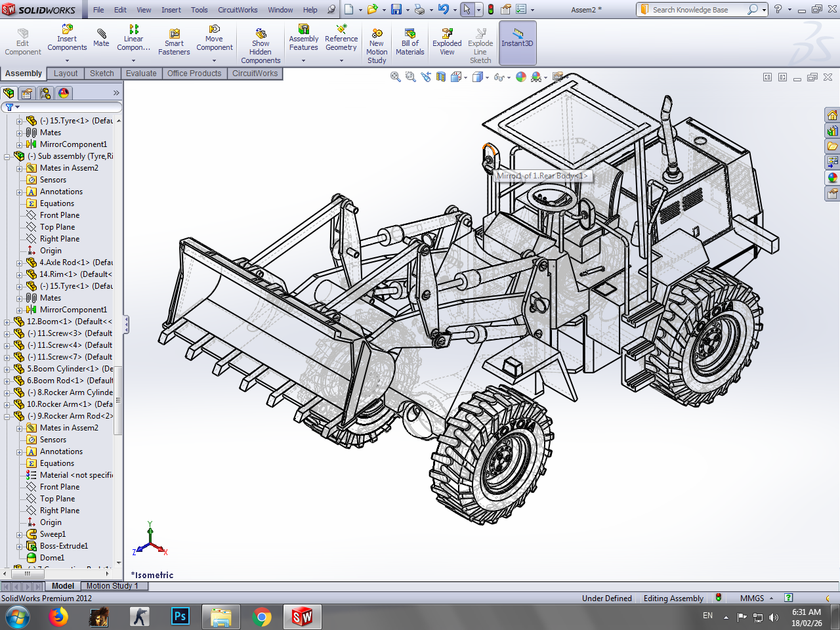Click the Mate tool icon
The image size is (840, 630).
click(x=101, y=37)
